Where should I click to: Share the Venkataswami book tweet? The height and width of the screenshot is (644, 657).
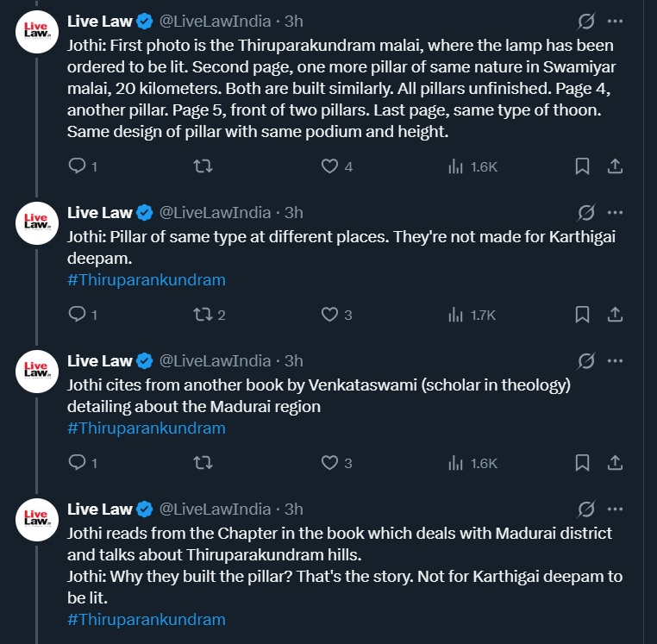616,463
